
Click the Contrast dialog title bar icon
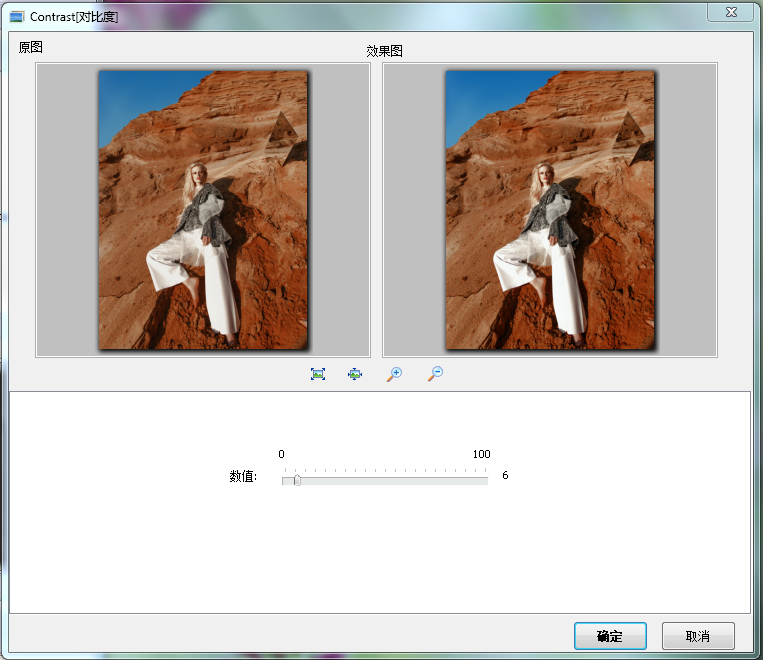[x=17, y=17]
